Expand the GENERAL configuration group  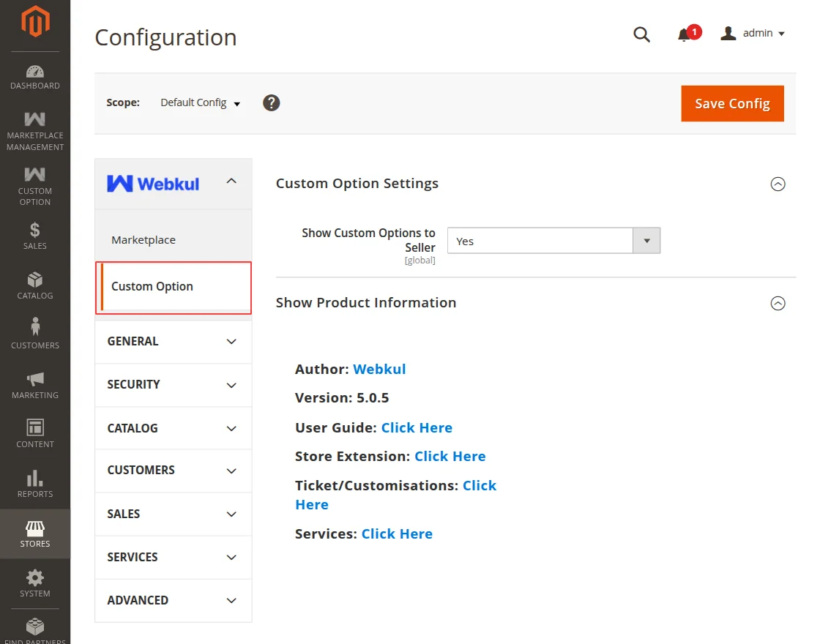173,342
